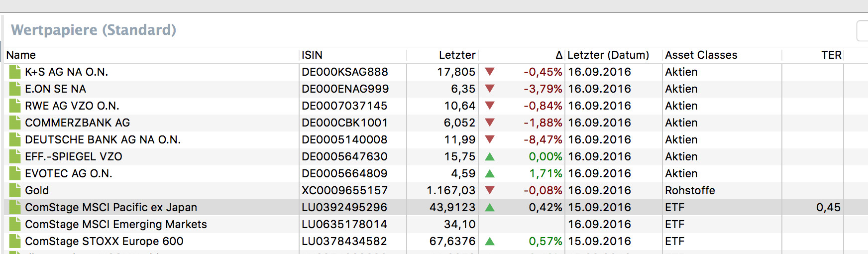Click the price 67,6376 cell

click(452, 241)
